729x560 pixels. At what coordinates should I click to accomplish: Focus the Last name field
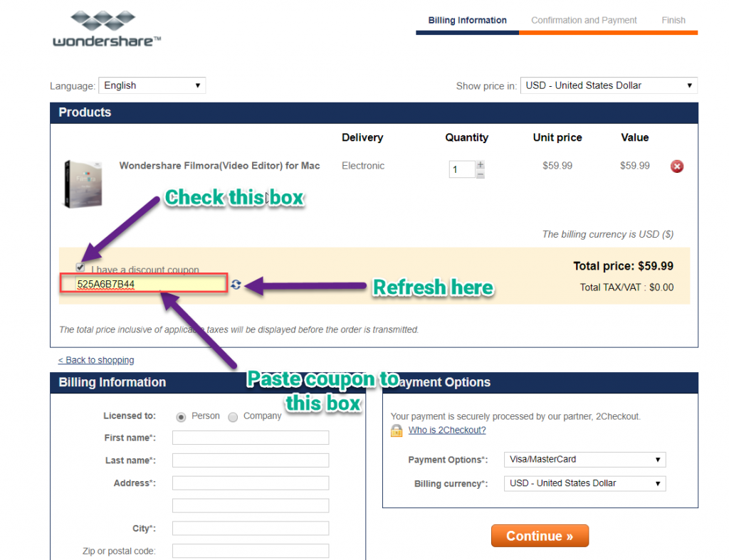point(251,460)
